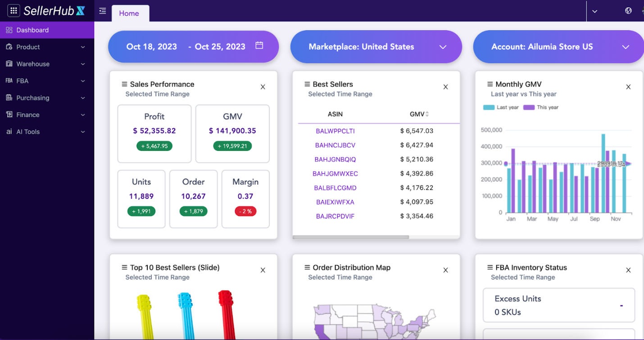
Task: Open the Monthly GMV widget menu icon
Action: click(x=490, y=84)
